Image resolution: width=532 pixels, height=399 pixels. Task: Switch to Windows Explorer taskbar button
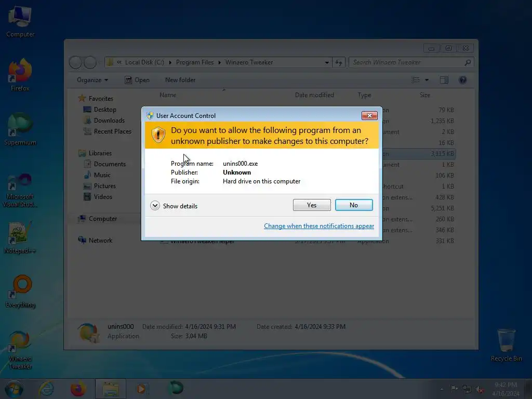(111, 389)
